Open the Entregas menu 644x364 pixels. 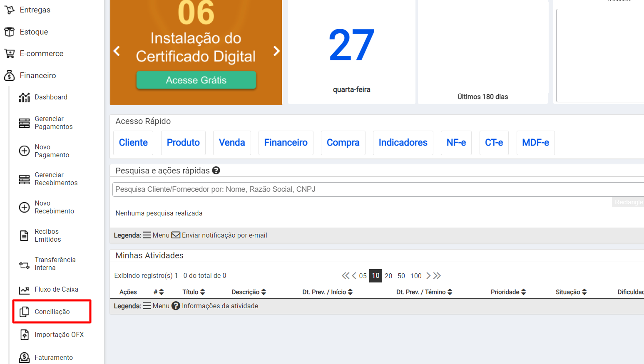pyautogui.click(x=35, y=10)
